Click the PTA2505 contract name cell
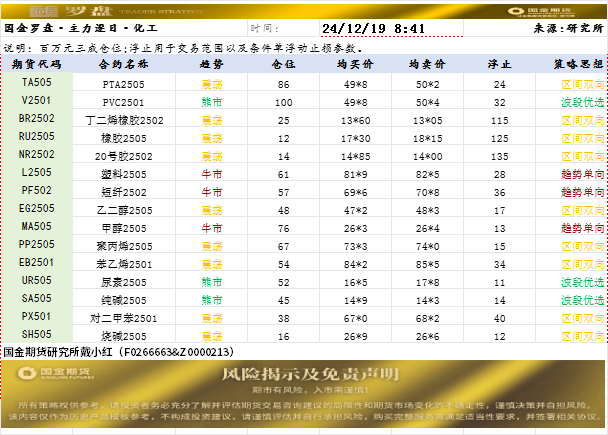Image resolution: width=608 pixels, height=435 pixels. (x=124, y=84)
